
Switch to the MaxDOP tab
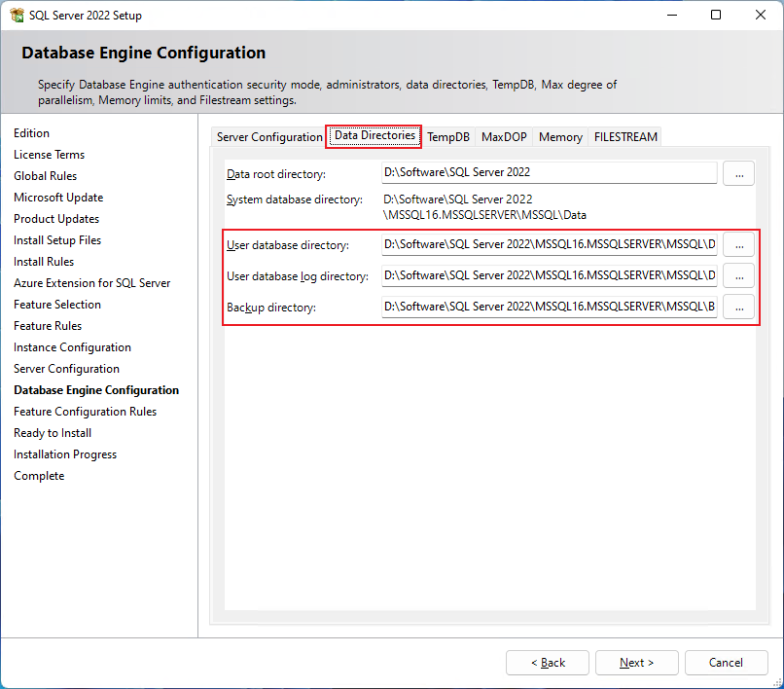pyautogui.click(x=504, y=136)
